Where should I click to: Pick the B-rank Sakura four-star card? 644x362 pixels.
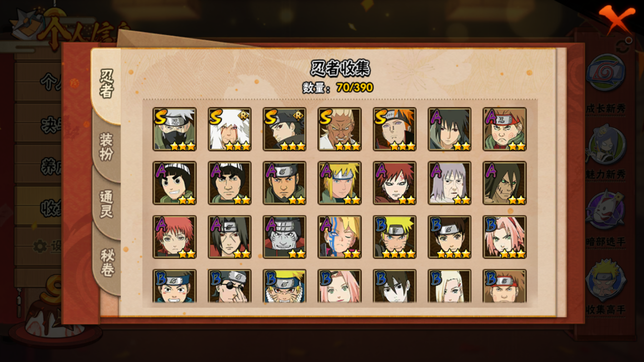click(x=504, y=237)
